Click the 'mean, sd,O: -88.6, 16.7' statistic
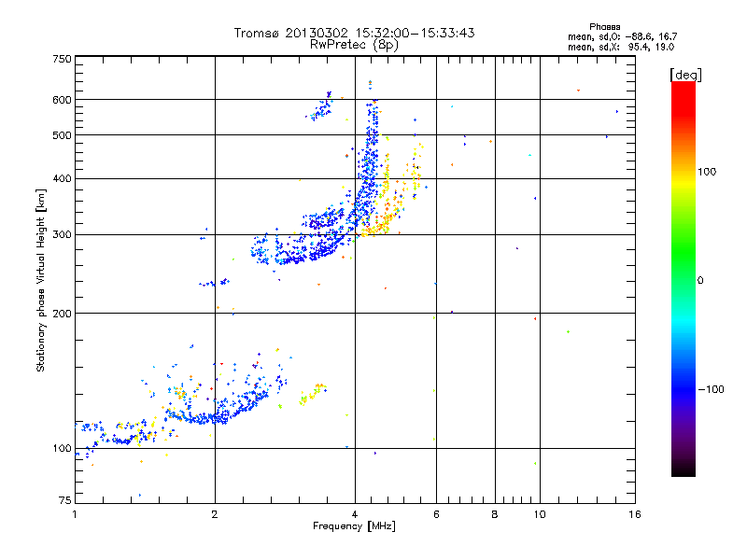Screen dimensions: 747x560 (622, 36)
